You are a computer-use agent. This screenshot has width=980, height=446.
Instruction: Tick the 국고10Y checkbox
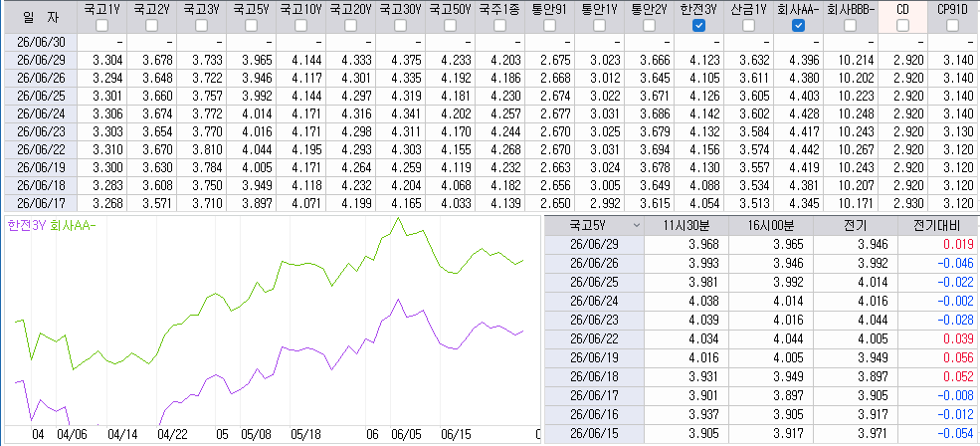click(x=301, y=26)
